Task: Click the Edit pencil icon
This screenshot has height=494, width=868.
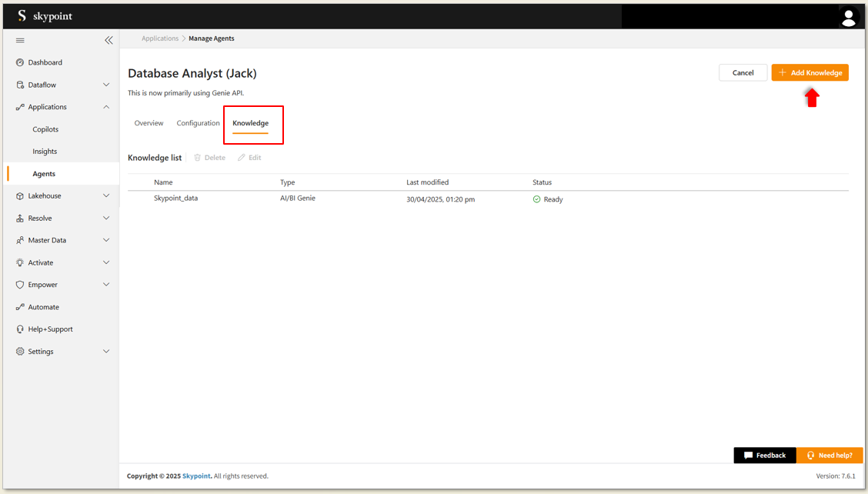Action: [x=242, y=158]
